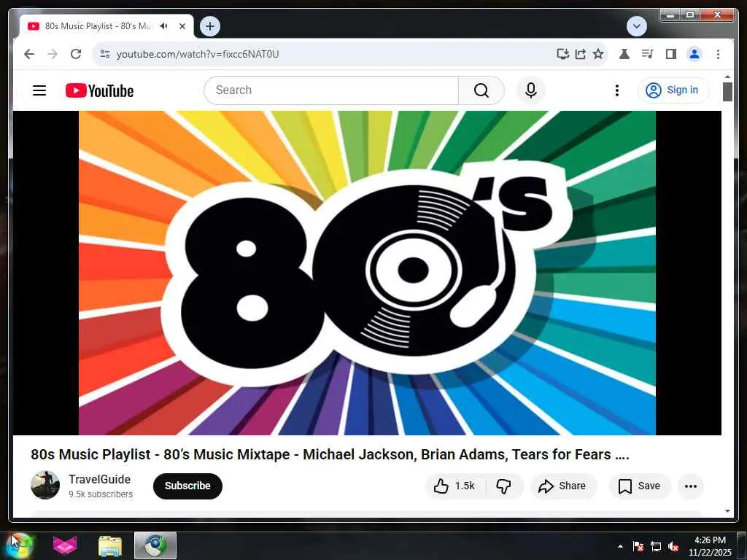Click the 9.5k subscribers text
747x560 pixels.
[x=101, y=494]
